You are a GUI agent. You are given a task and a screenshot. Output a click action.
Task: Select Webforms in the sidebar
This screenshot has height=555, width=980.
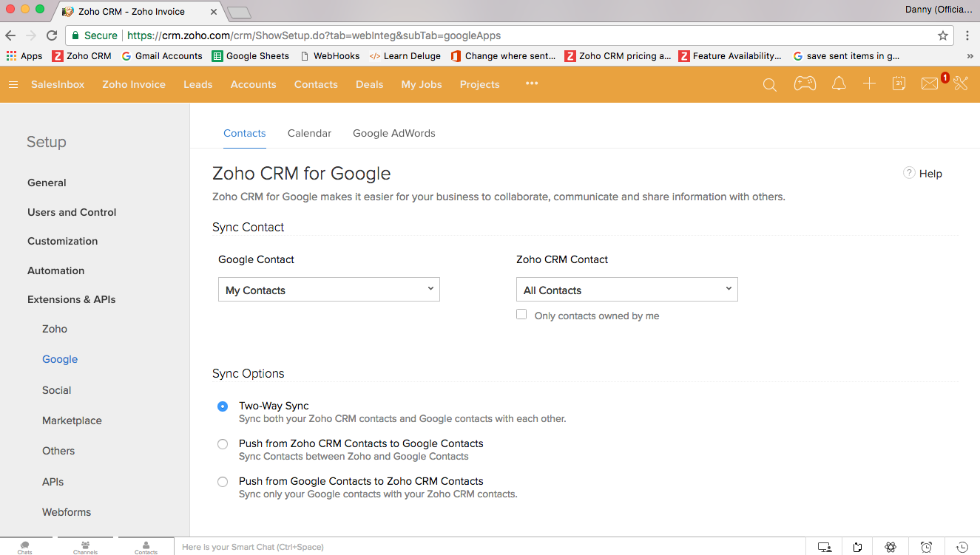67,512
